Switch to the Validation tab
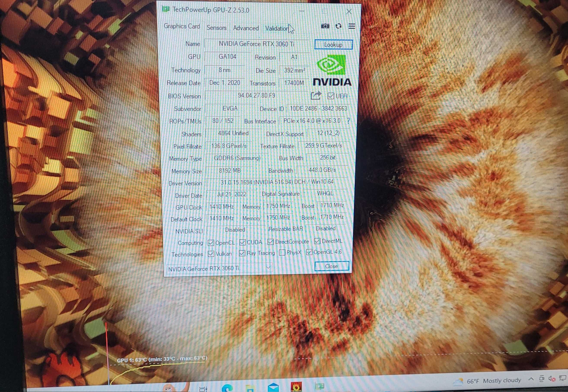The image size is (568, 392). click(277, 28)
